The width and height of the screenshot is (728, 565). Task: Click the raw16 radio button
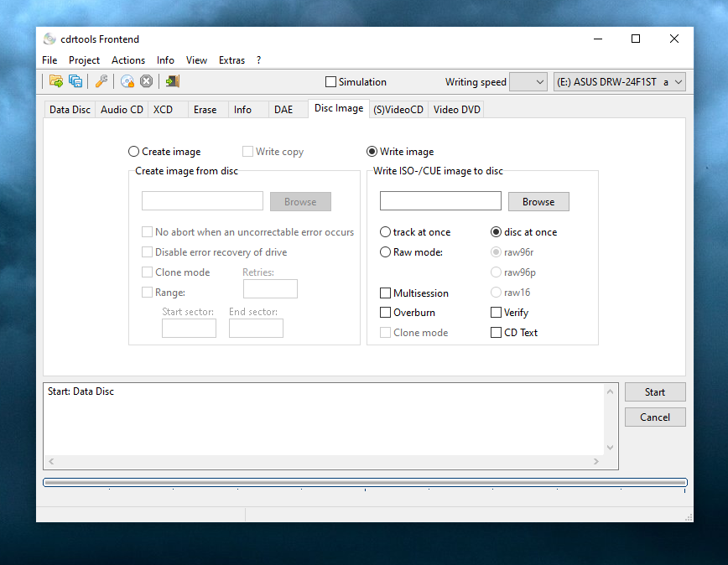tap(496, 293)
